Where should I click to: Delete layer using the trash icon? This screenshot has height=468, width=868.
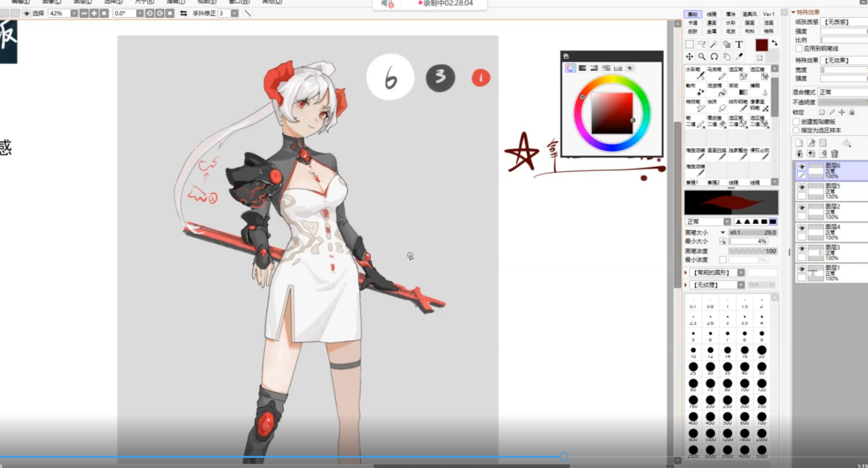point(834,154)
